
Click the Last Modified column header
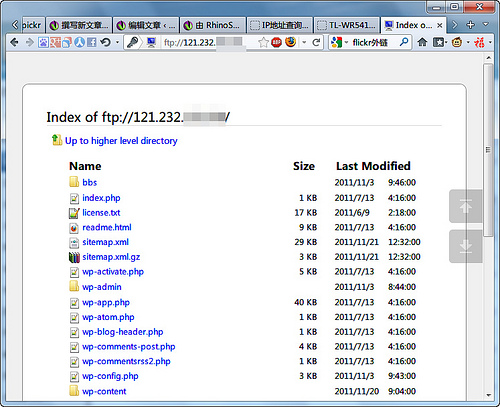click(373, 166)
